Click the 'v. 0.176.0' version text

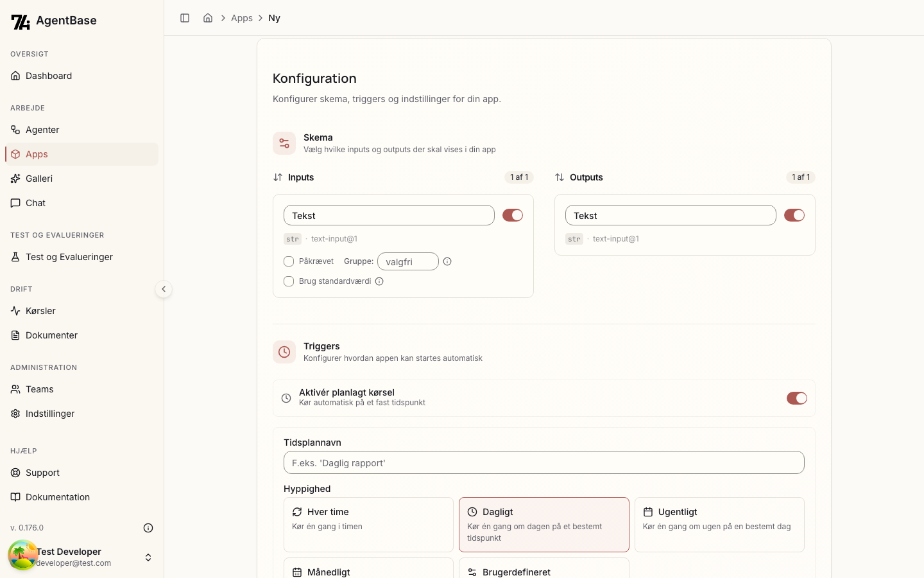(27, 528)
